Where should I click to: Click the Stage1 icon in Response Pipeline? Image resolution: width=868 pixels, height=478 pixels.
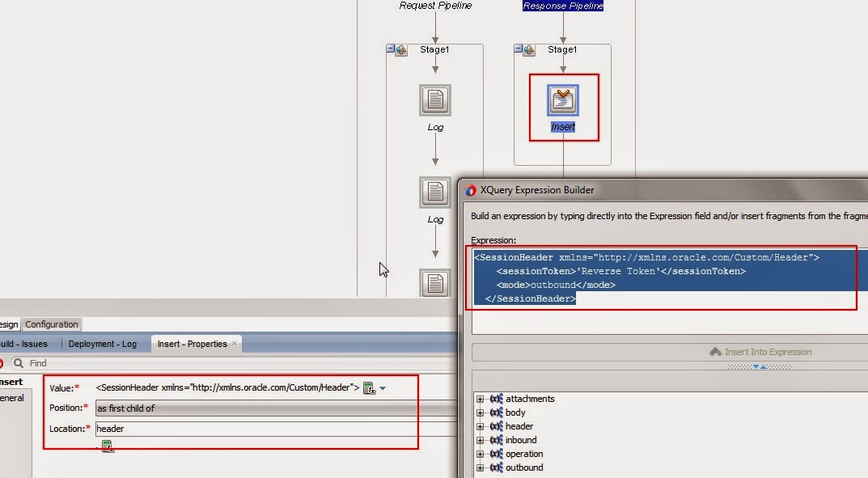click(x=527, y=49)
